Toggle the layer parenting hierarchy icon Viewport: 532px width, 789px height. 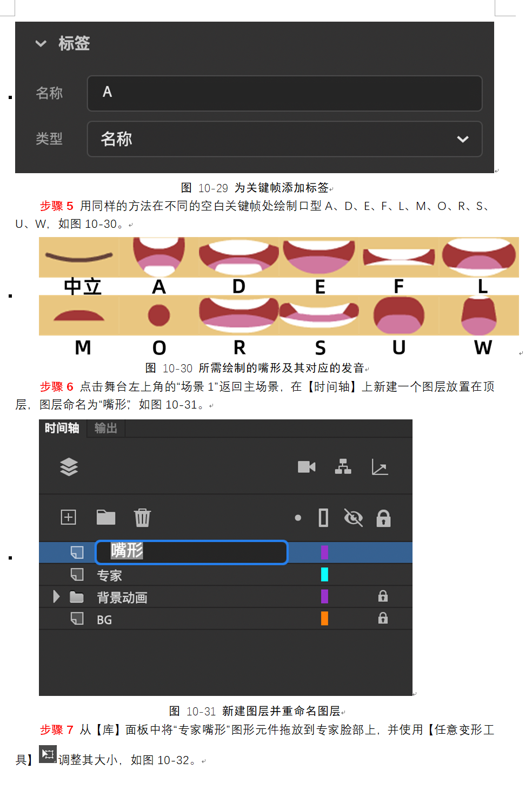(343, 466)
